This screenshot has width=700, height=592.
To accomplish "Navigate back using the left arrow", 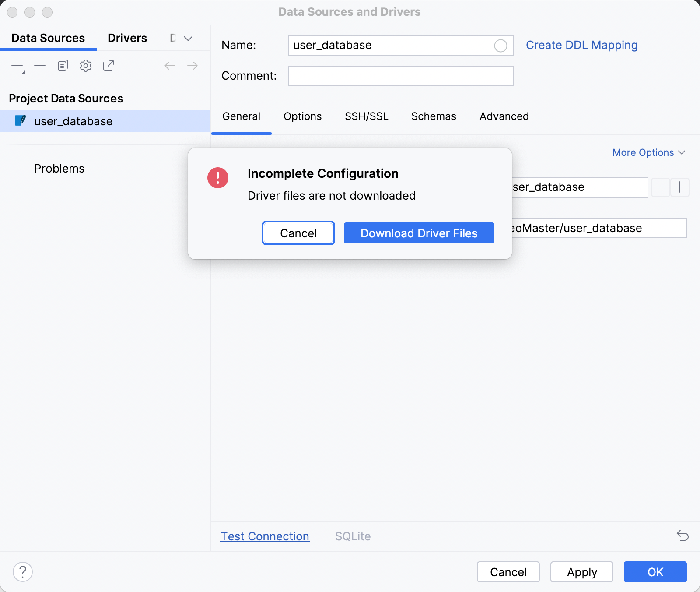I will tap(170, 66).
